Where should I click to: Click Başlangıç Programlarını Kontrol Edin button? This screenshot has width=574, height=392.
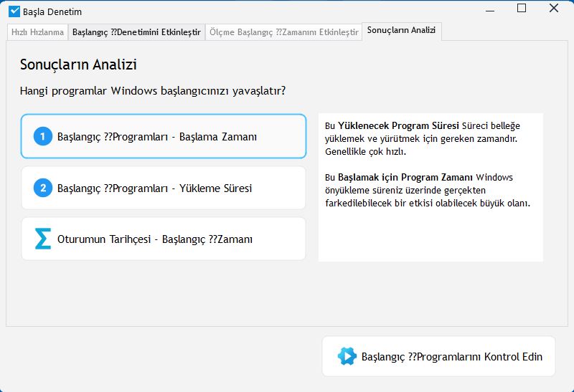[x=438, y=356]
